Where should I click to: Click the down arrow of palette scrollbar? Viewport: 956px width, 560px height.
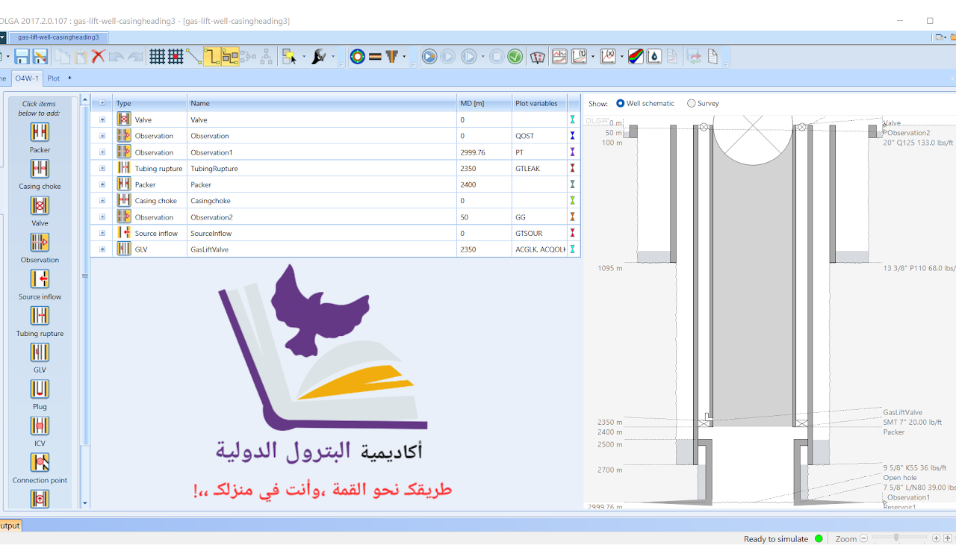click(x=85, y=503)
